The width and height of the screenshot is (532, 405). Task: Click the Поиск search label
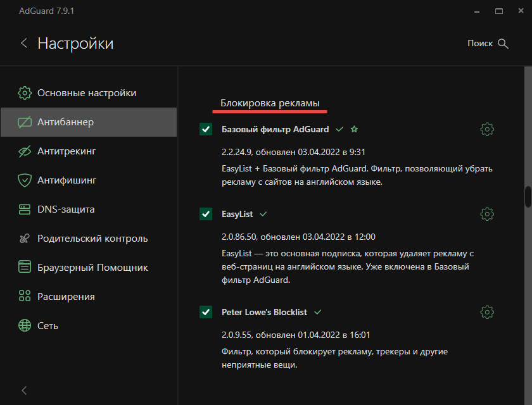[480, 44]
